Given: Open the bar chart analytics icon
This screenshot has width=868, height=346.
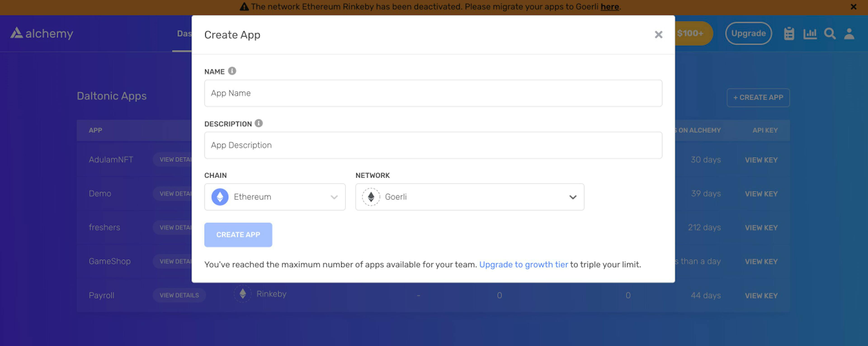Looking at the screenshot, I should [810, 33].
